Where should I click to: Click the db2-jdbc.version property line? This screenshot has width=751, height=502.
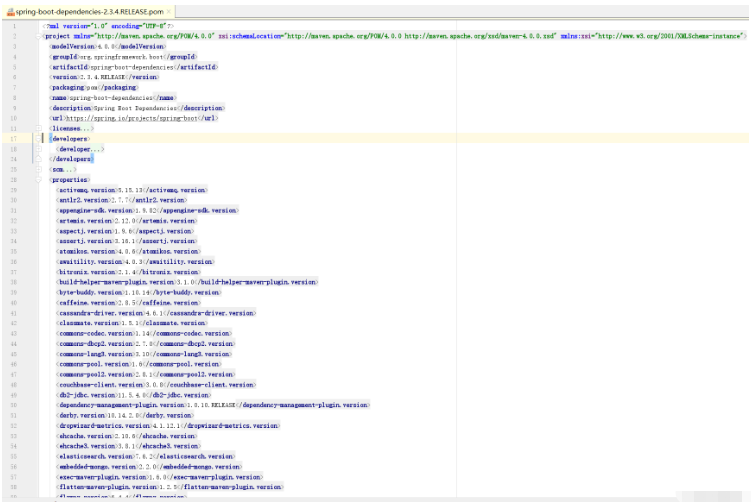(x=134, y=396)
